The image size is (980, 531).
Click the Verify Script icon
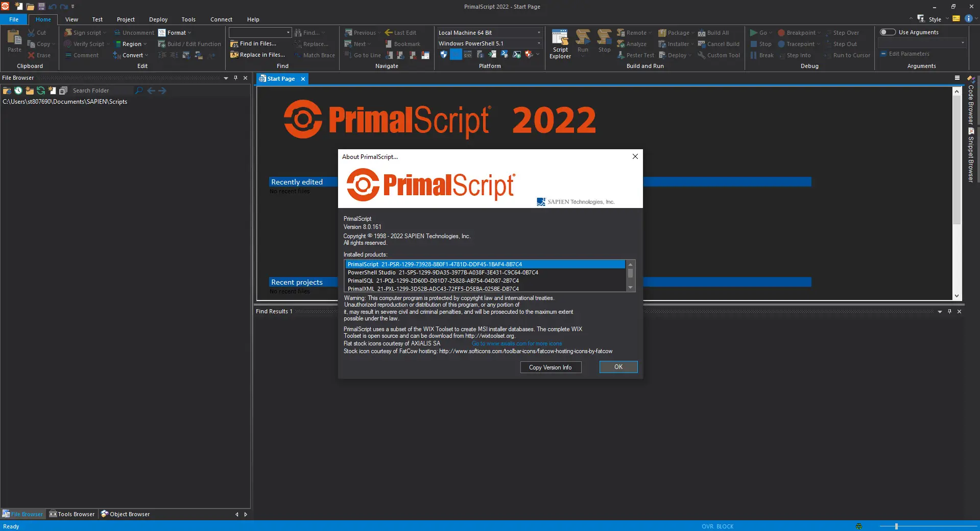68,44
